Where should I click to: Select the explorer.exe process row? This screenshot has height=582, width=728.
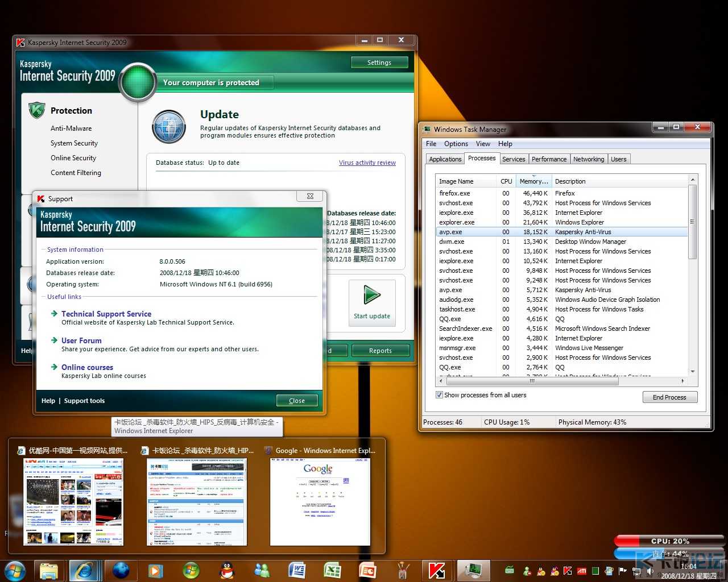pyautogui.click(x=561, y=222)
